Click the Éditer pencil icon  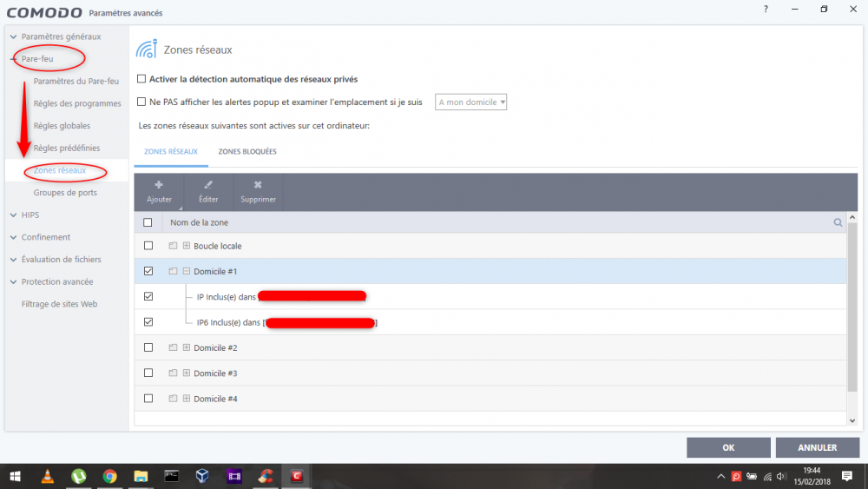tap(208, 185)
